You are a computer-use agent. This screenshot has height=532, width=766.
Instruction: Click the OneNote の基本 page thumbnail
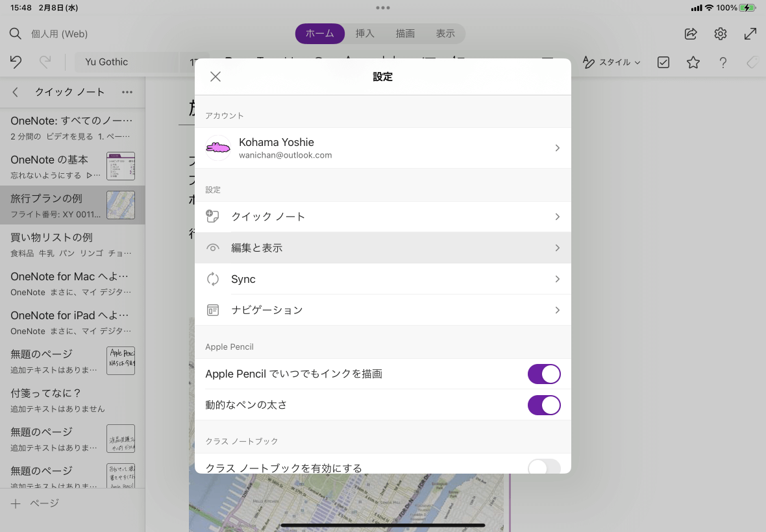[121, 166]
